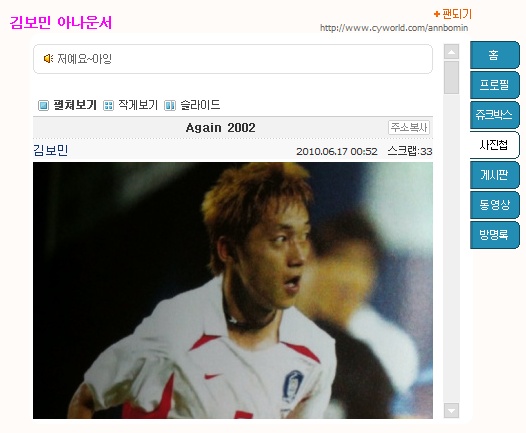Open the 동영상 tab
The image size is (526, 433).
494,205
